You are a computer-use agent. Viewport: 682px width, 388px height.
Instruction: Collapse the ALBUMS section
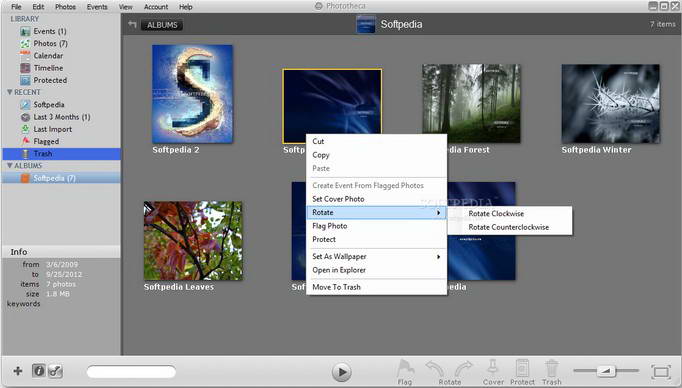(x=10, y=166)
